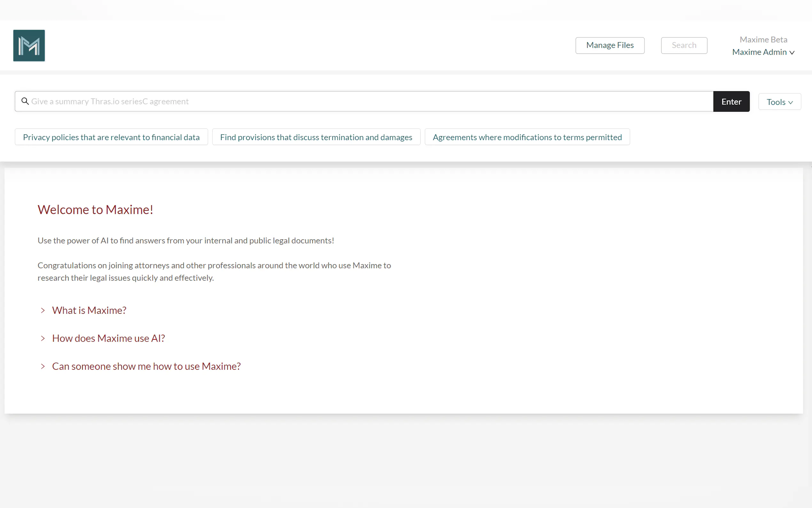
Task: Select Privacy policies relevant to financial data suggestion
Action: tap(111, 137)
